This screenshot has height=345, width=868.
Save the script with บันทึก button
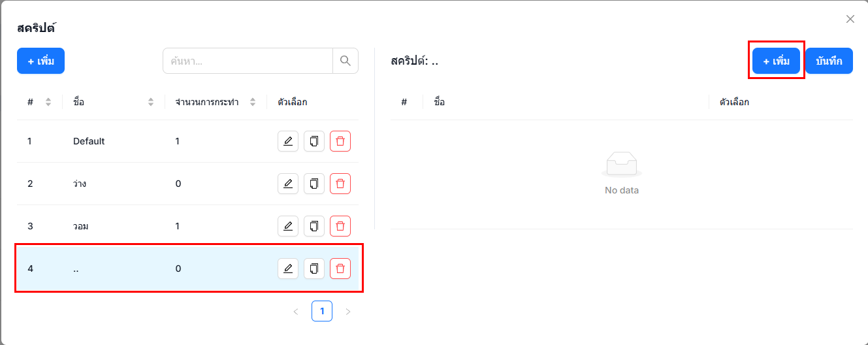coord(829,61)
